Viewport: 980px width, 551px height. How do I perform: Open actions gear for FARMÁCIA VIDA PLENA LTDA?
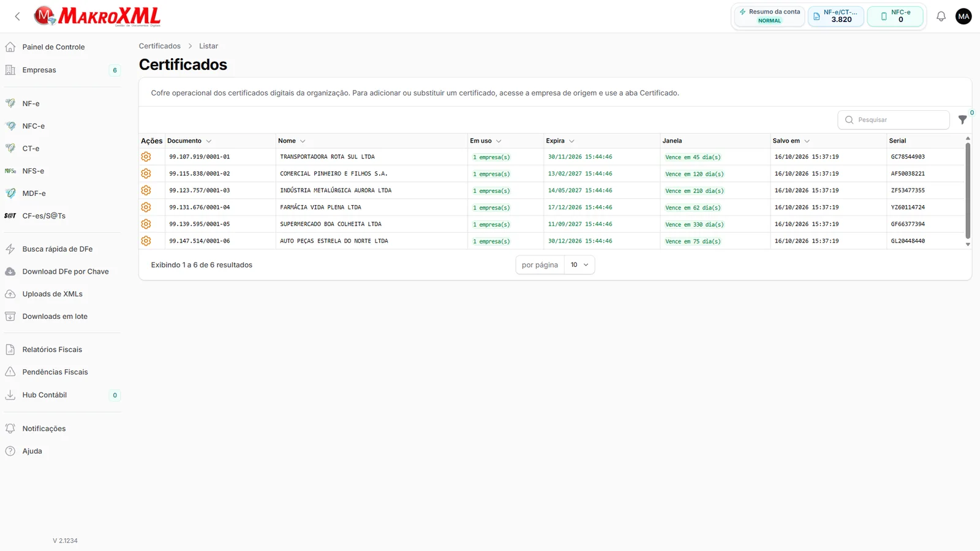coord(146,208)
